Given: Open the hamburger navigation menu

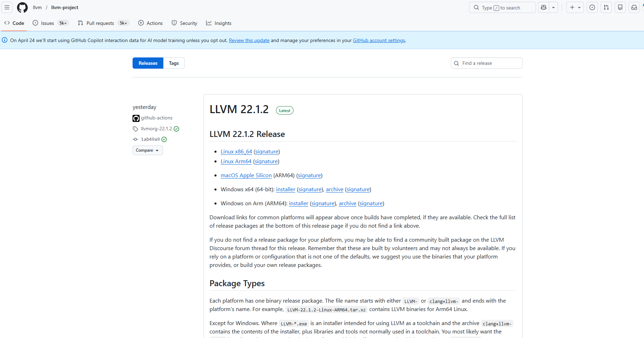Looking at the screenshot, I should [x=7, y=7].
